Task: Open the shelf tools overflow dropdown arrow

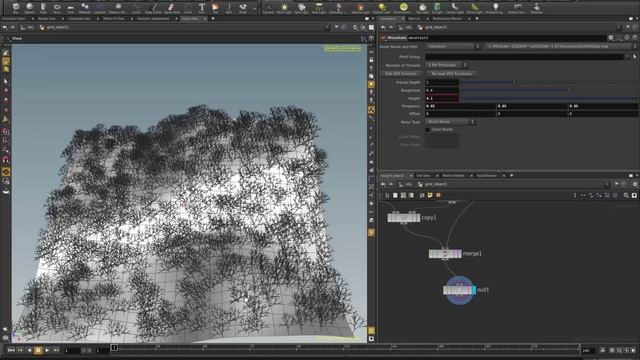Action: [x=255, y=8]
